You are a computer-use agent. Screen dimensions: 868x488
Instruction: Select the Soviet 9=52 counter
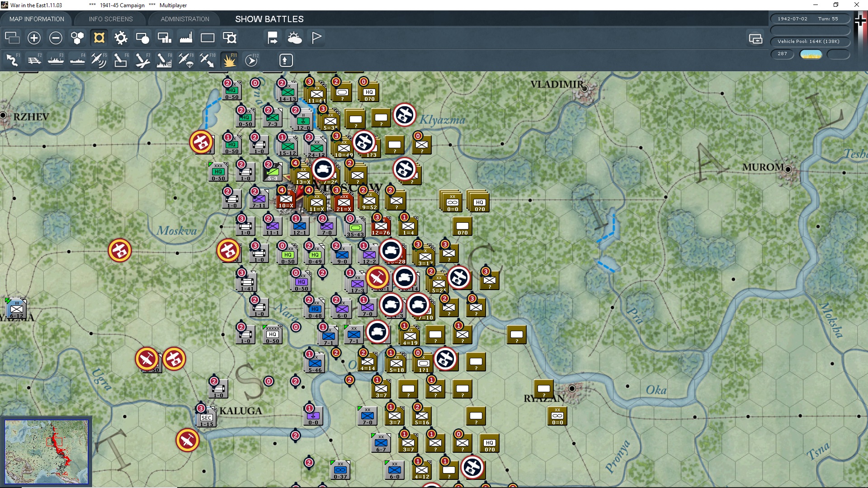click(x=369, y=200)
